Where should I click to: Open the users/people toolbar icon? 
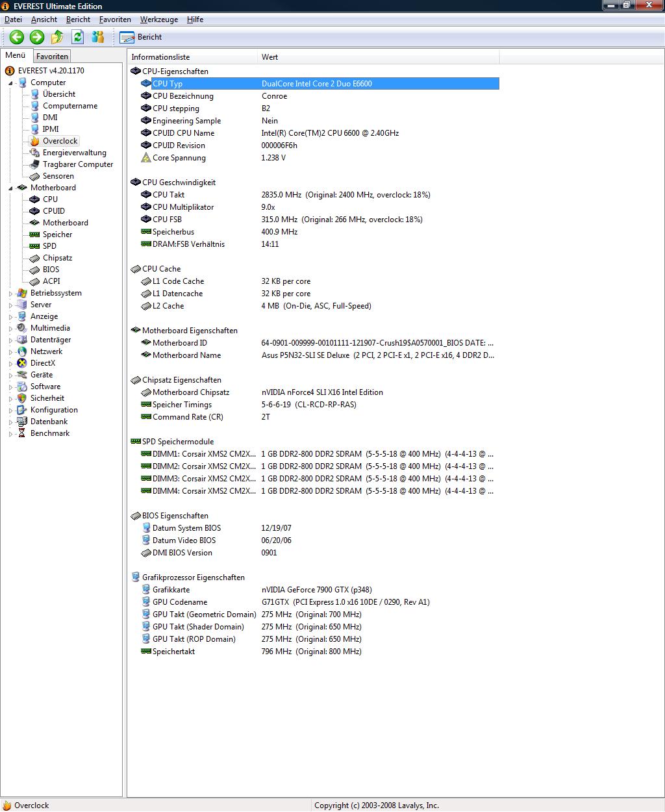98,37
